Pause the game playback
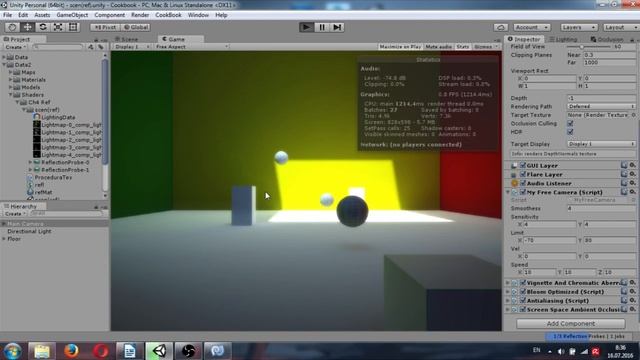 point(322,27)
